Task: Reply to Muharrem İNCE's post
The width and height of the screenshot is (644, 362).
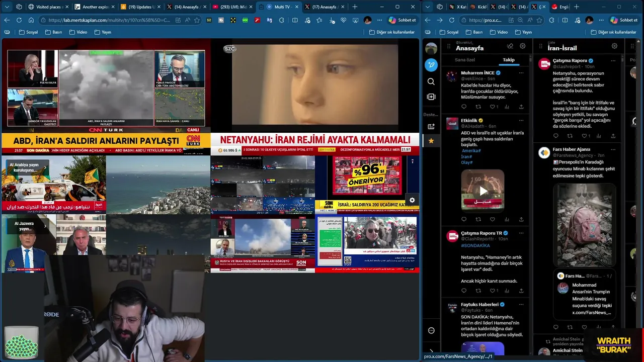Action: (464, 107)
